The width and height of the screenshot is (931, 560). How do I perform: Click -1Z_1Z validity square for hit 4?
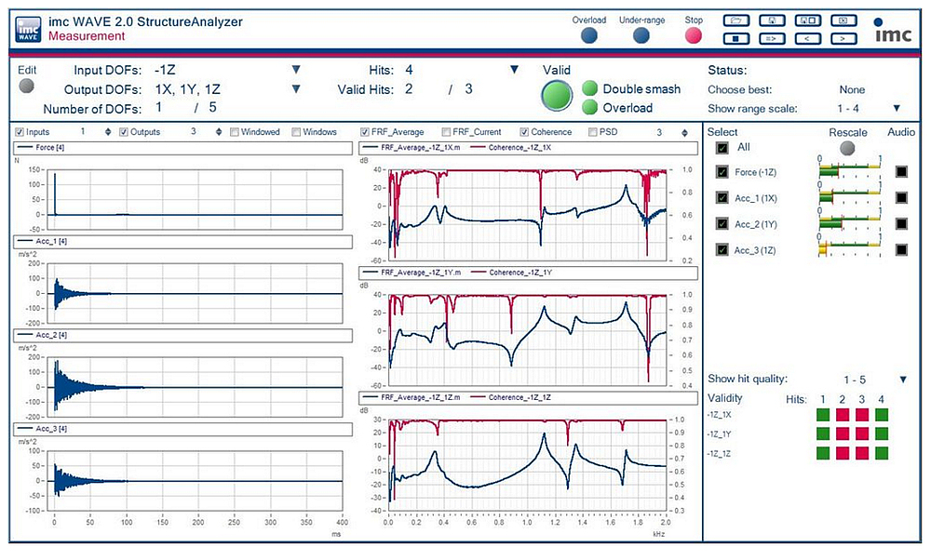[882, 453]
